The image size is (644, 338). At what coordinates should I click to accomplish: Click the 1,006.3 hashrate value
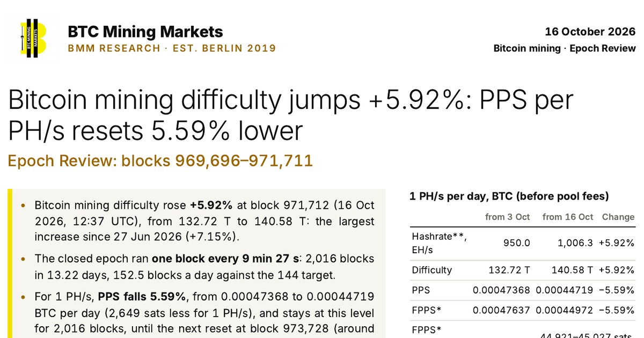(x=574, y=243)
